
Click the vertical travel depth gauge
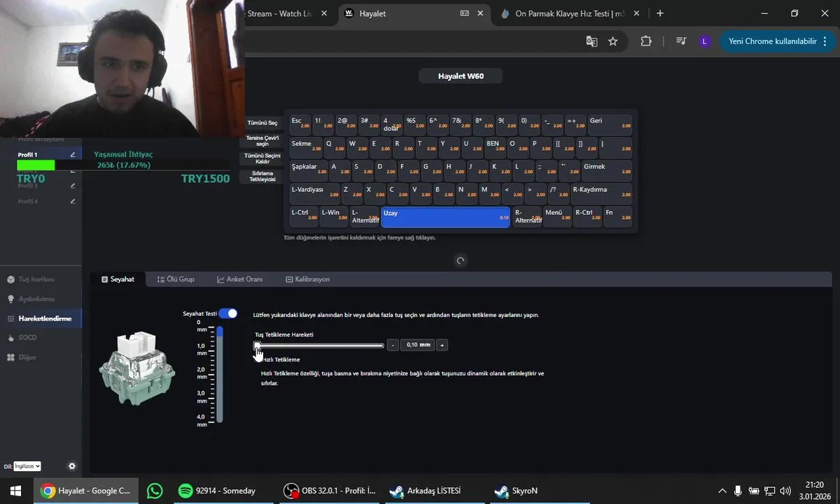[x=219, y=374]
